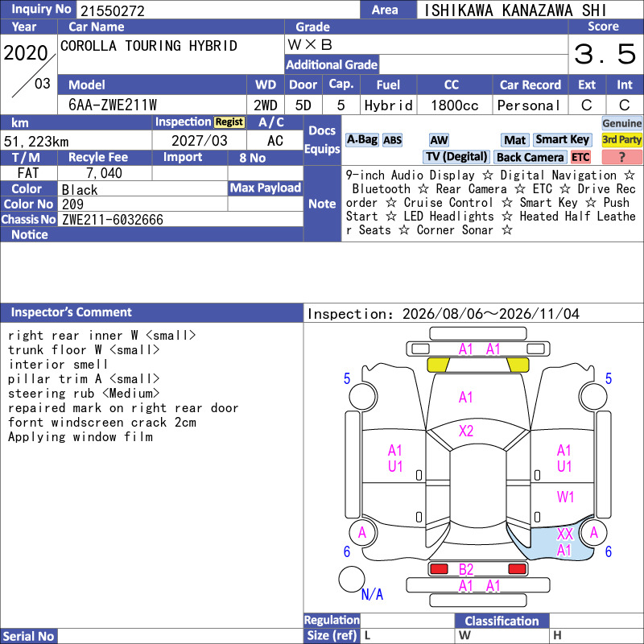This screenshot has width=644, height=644.
Task: Click the 'fornt windscreen crack 2cm' comment
Action: [102, 422]
